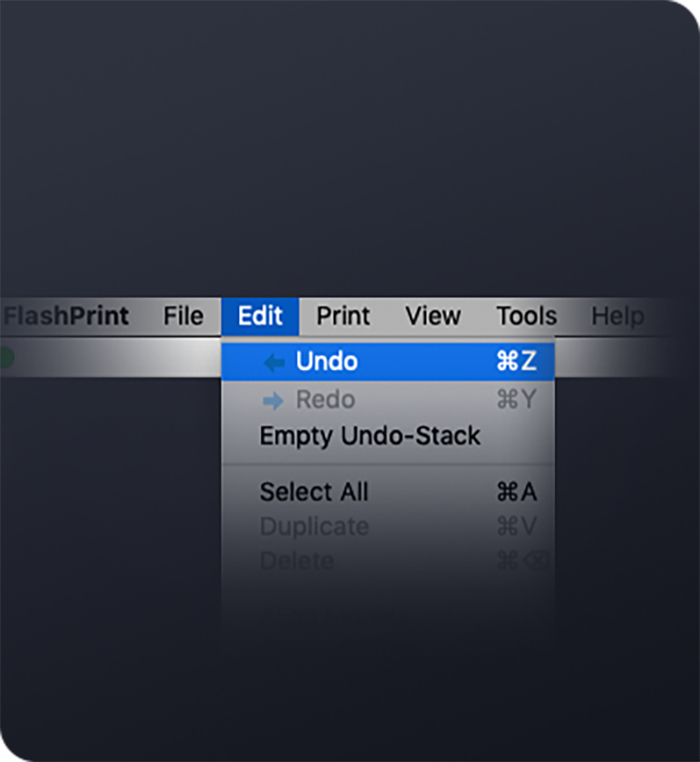Image resolution: width=700 pixels, height=762 pixels.
Task: Pick Select All in the Edit menu
Action: coord(314,492)
